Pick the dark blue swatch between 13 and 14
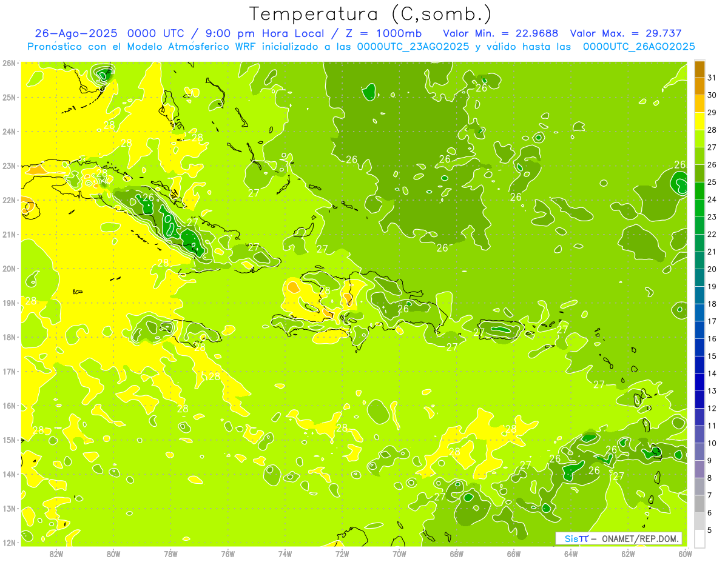728x562 pixels. (x=699, y=382)
